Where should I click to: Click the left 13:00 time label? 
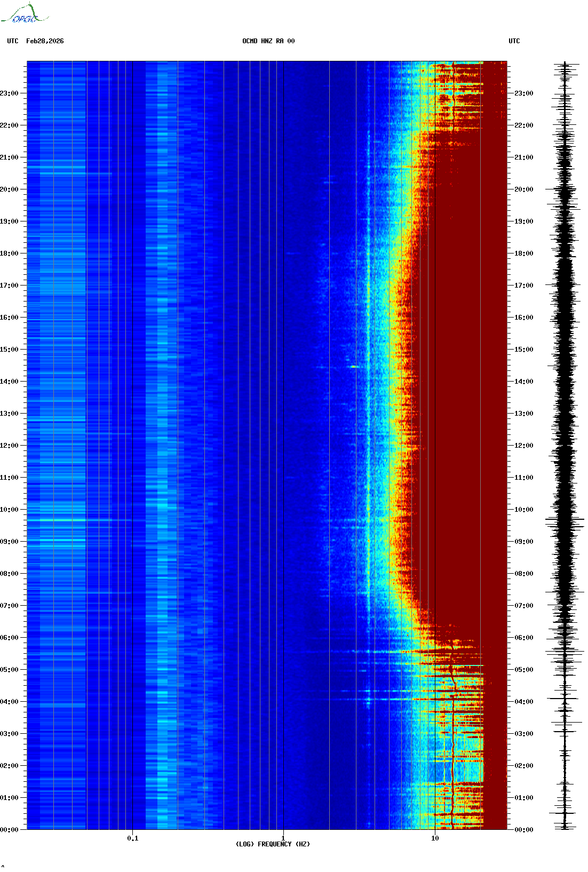tap(9, 414)
